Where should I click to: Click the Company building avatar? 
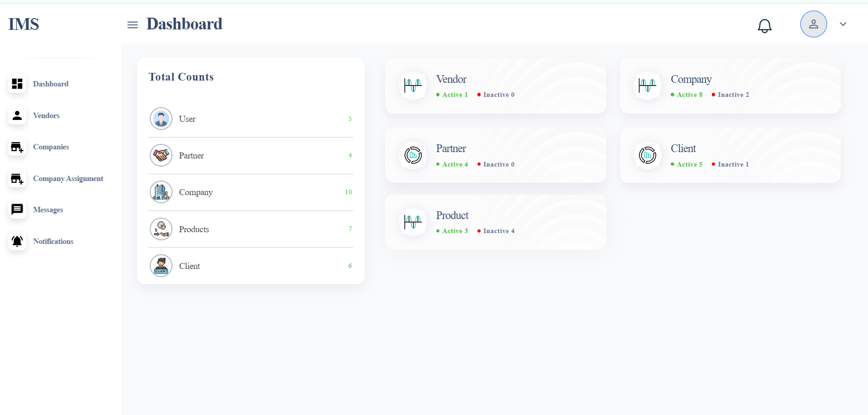(161, 192)
